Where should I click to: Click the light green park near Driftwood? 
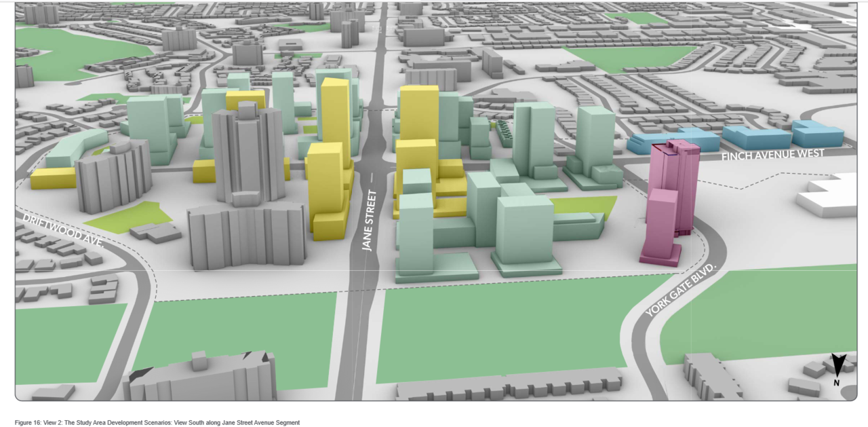(127, 217)
